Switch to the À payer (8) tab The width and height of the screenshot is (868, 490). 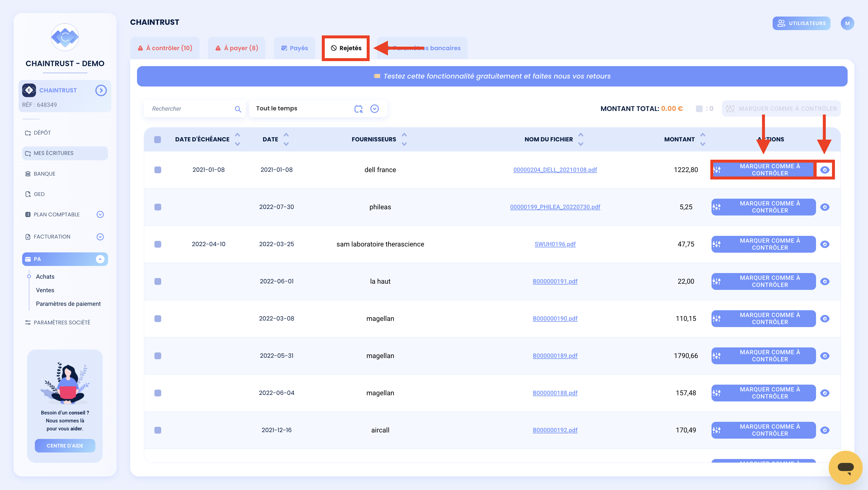pyautogui.click(x=236, y=48)
